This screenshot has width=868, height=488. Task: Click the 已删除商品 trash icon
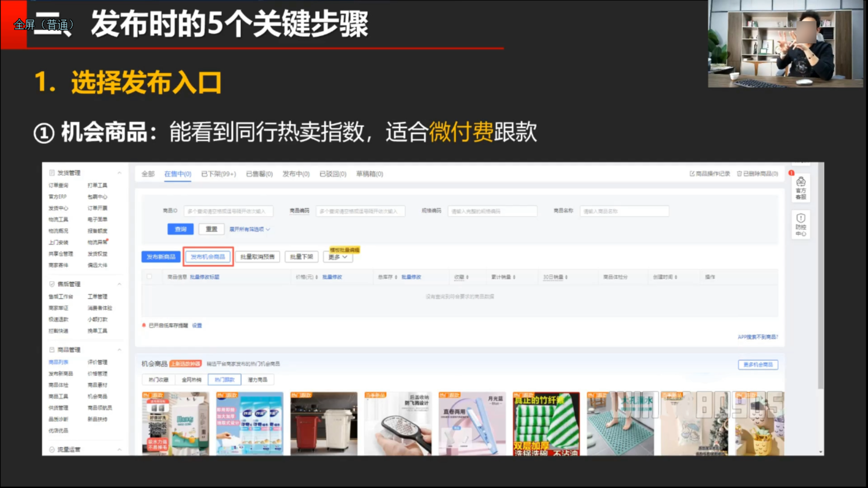tap(740, 174)
